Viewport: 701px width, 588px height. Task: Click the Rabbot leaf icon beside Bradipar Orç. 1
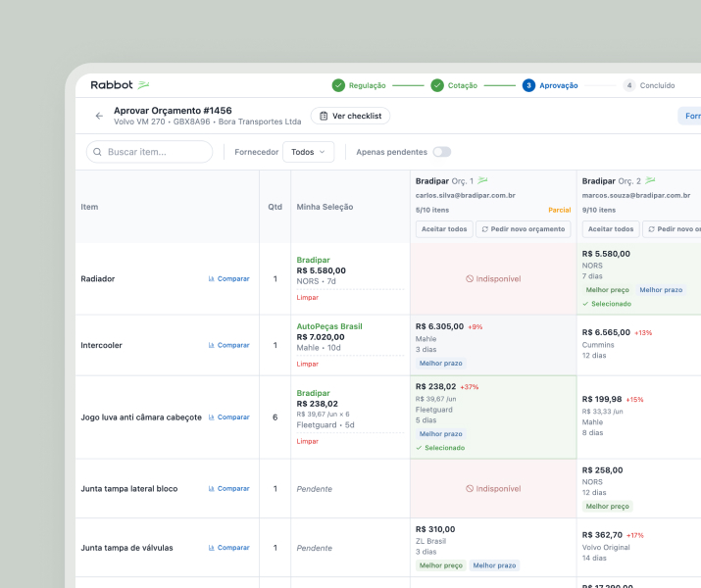point(482,180)
